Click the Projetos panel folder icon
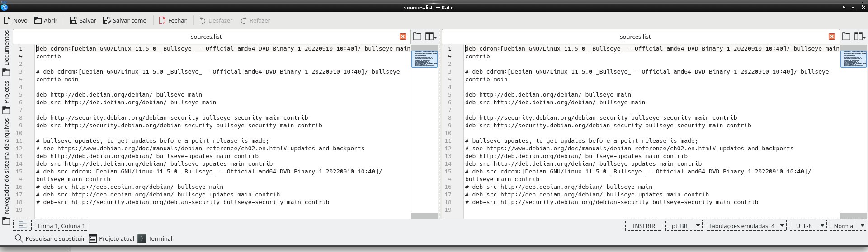This screenshot has width=868, height=252. point(6,110)
